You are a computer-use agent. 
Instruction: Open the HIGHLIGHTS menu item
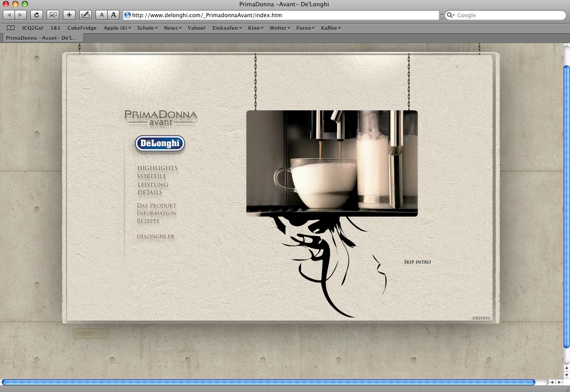tap(157, 168)
